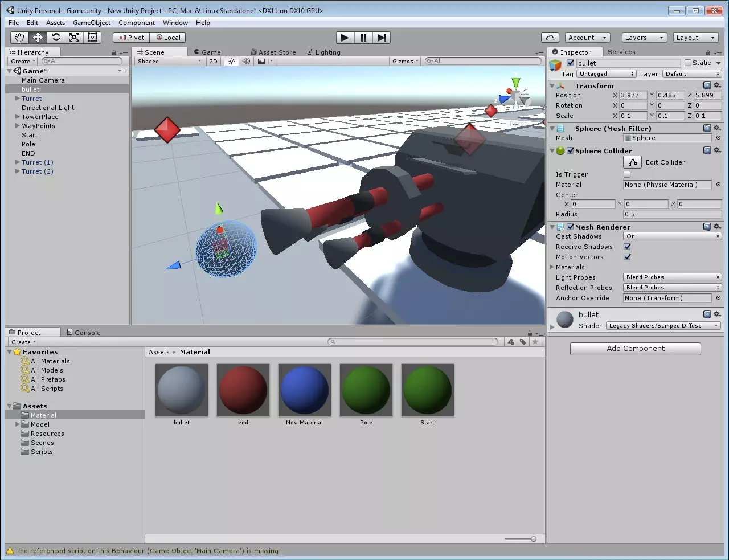Image resolution: width=729 pixels, height=560 pixels.
Task: Enable Is Trigger checkbox
Action: pyautogui.click(x=627, y=174)
